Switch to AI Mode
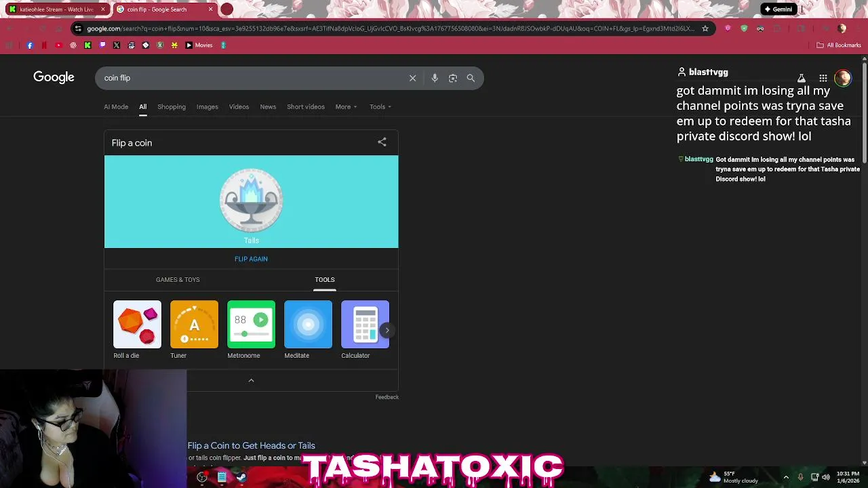The width and height of the screenshot is (868, 488). pos(116,107)
